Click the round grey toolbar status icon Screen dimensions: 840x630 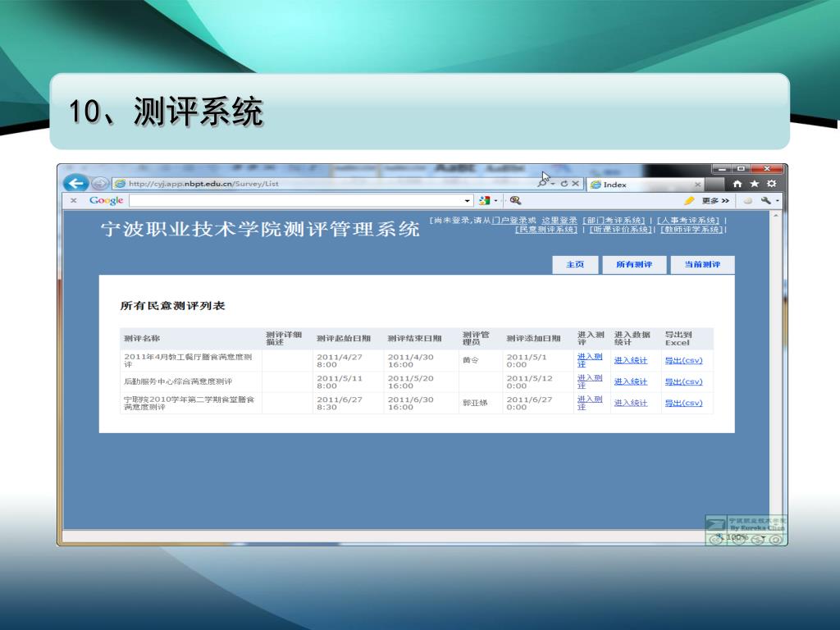pyautogui.click(x=747, y=201)
